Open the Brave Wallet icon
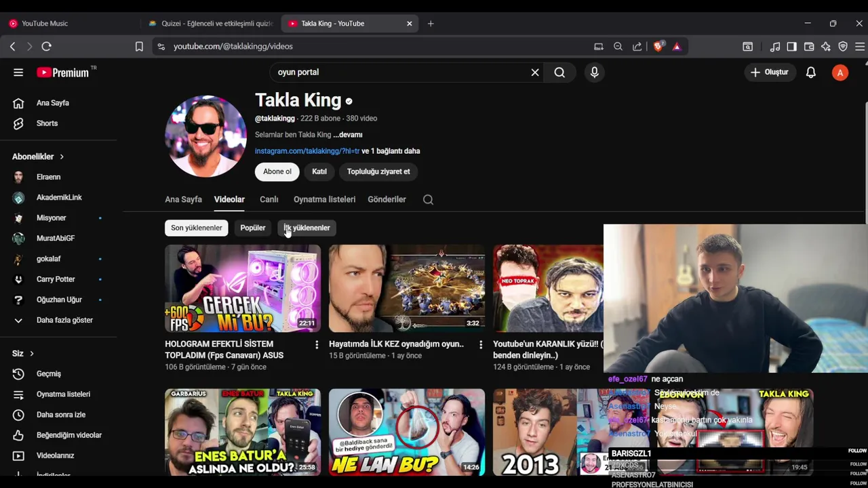This screenshot has height=488, width=868. [x=809, y=47]
